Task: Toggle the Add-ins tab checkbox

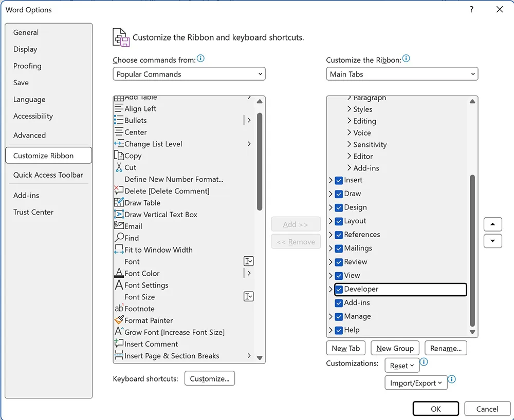Action: tap(338, 302)
